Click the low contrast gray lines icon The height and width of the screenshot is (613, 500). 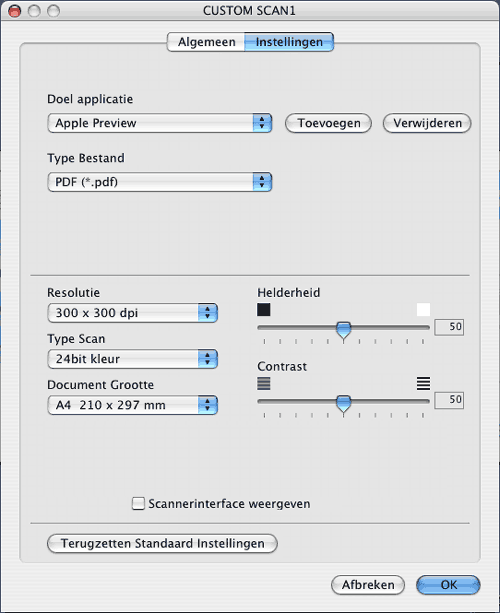click(x=263, y=384)
